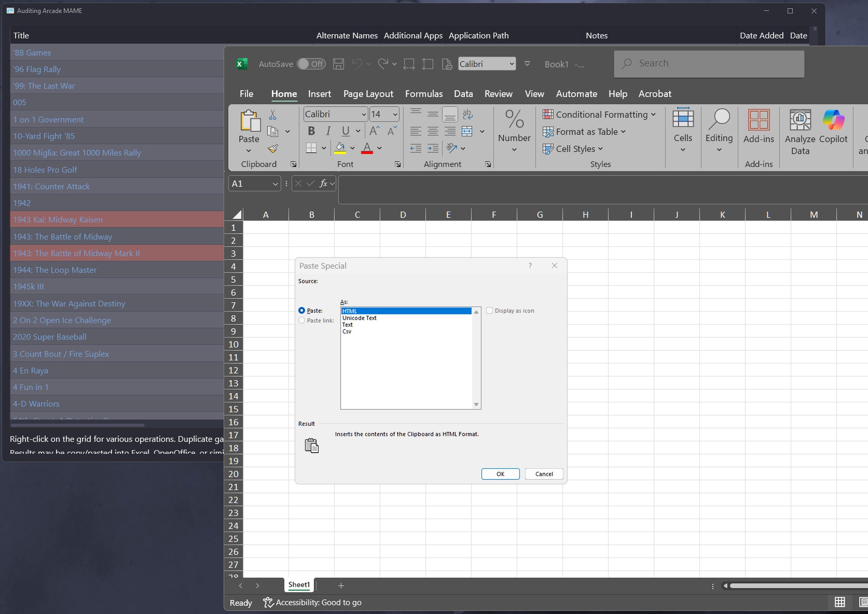The width and height of the screenshot is (868, 614).
Task: Toggle Bold formatting
Action: [x=311, y=131]
